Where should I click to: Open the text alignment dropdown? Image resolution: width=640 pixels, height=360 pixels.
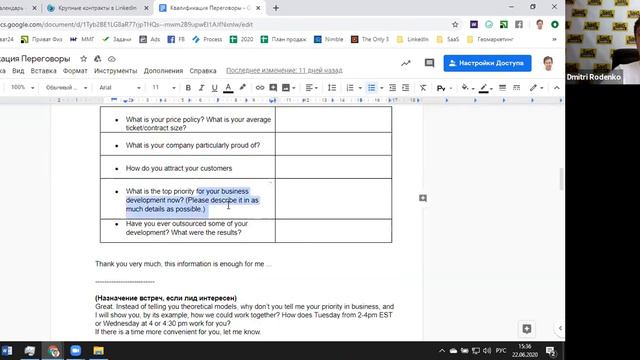[311, 88]
